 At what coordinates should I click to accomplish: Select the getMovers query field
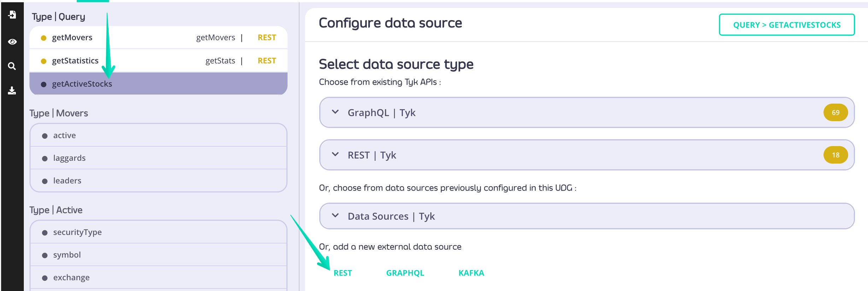pyautogui.click(x=72, y=37)
